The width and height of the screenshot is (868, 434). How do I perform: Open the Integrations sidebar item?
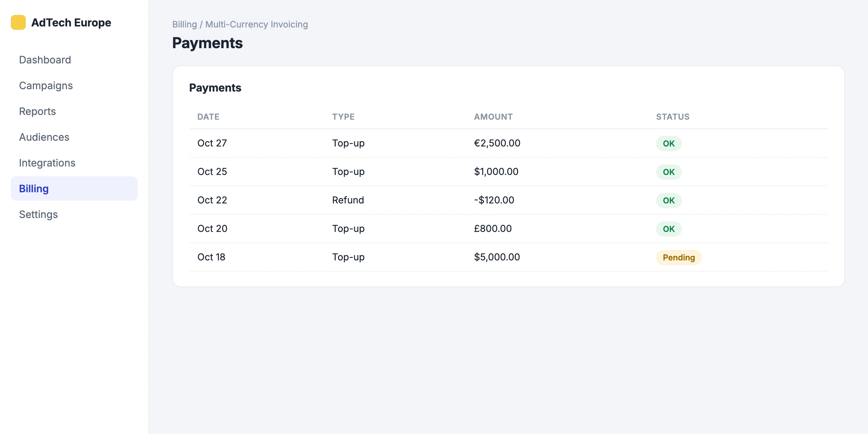(x=74, y=163)
